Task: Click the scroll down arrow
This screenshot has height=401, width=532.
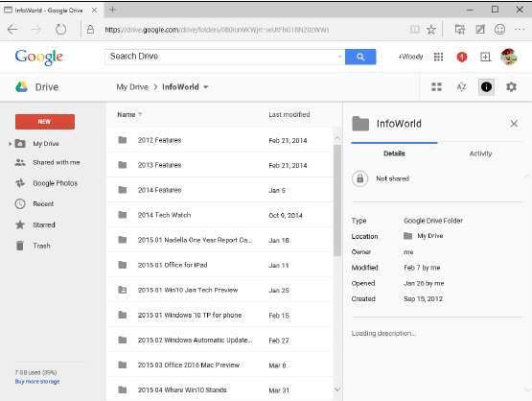Action: pyautogui.click(x=336, y=389)
